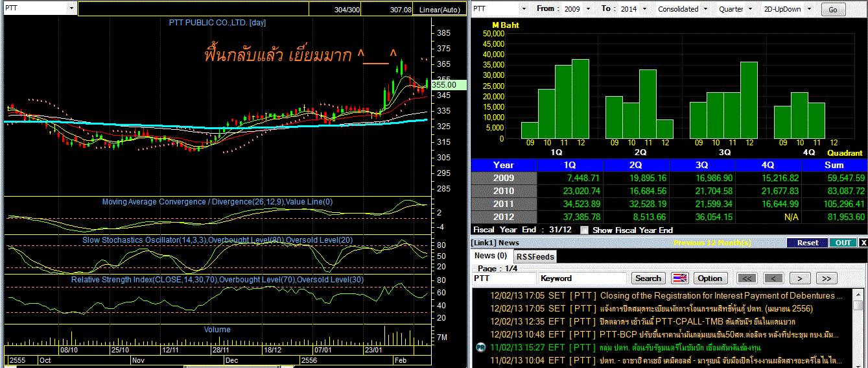Viewport: 868px width, 368px height.
Task: Click the Moving Average Convergence / Divergence indicator title
Action: (x=217, y=202)
